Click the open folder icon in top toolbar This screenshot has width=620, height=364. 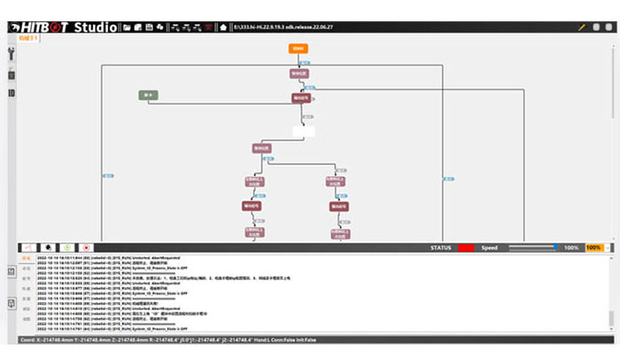click(127, 28)
